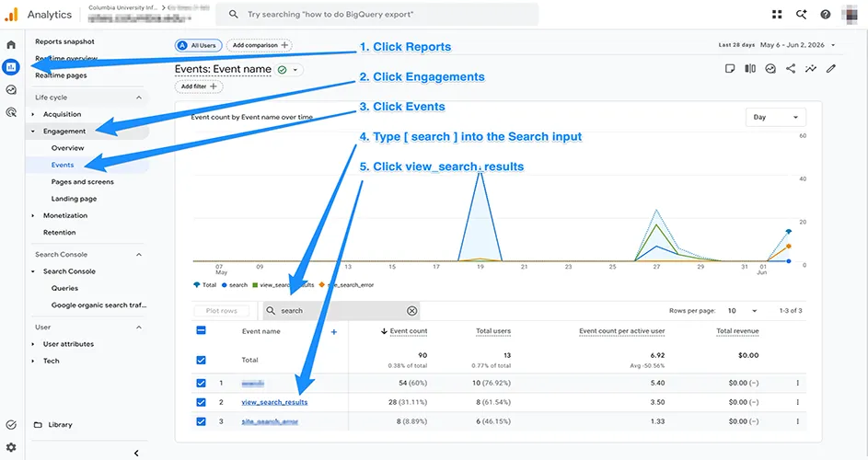Screen dimensions: 868x460
Task: Sort by Total users column header
Action: (493, 331)
